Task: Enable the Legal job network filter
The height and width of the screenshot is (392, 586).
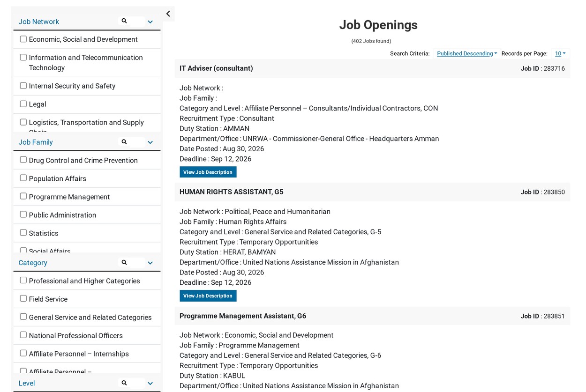Action: point(23,104)
